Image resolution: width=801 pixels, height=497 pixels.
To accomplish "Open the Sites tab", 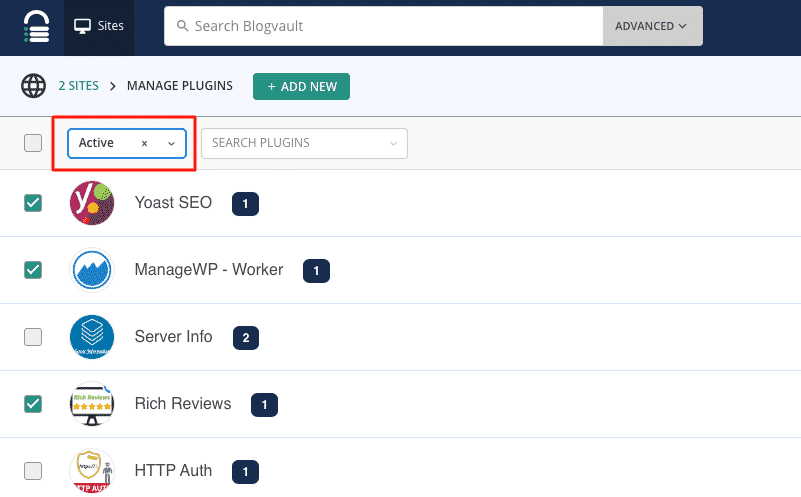I will [x=99, y=26].
